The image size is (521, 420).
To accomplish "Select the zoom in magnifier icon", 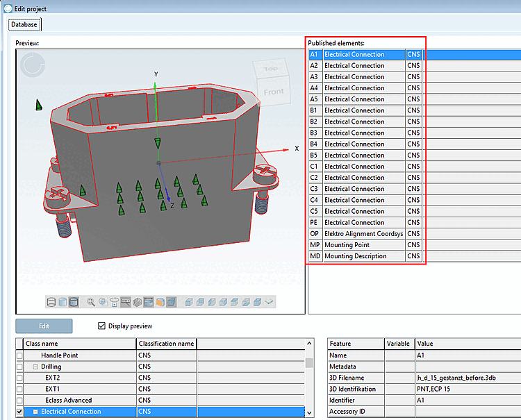I will (x=92, y=302).
